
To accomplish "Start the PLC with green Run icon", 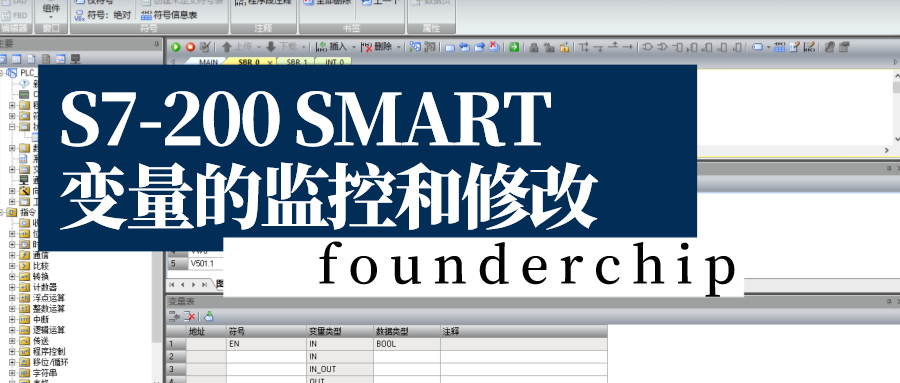I will tap(176, 47).
